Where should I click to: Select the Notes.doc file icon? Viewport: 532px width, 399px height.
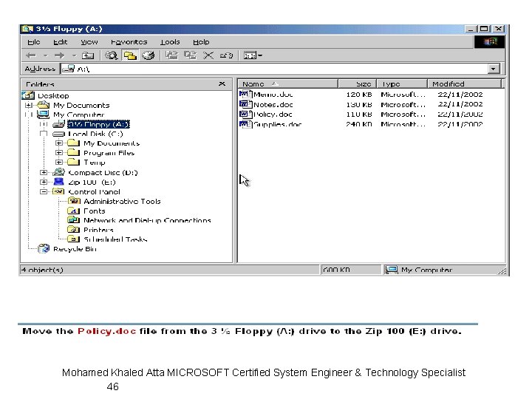[245, 104]
